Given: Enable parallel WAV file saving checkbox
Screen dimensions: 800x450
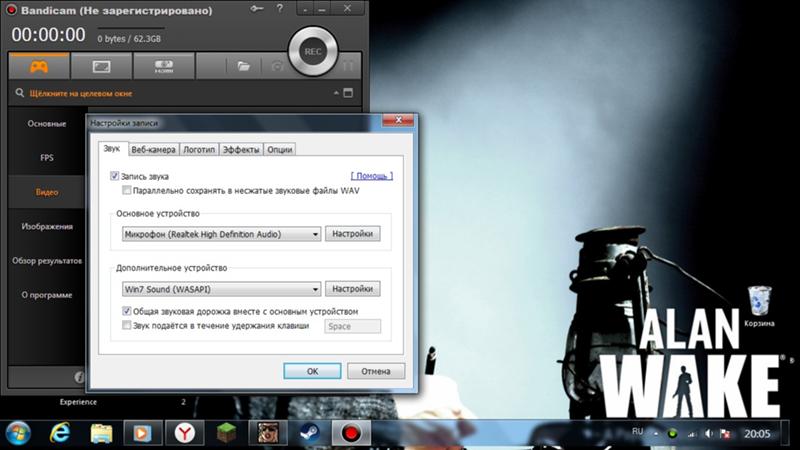Looking at the screenshot, I should (x=126, y=190).
